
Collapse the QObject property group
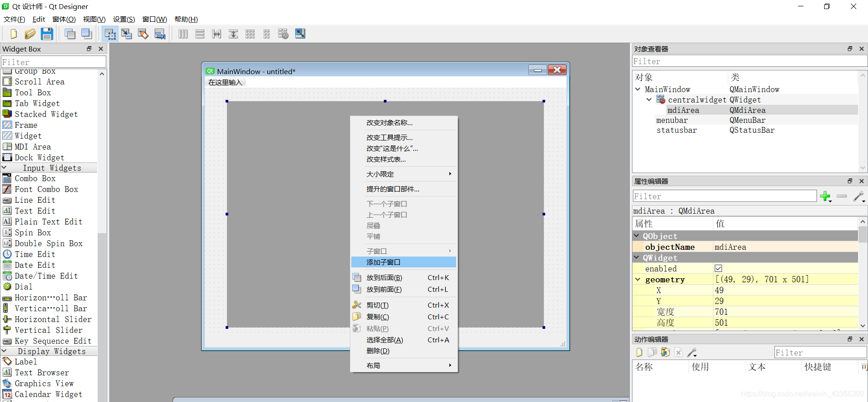point(637,236)
